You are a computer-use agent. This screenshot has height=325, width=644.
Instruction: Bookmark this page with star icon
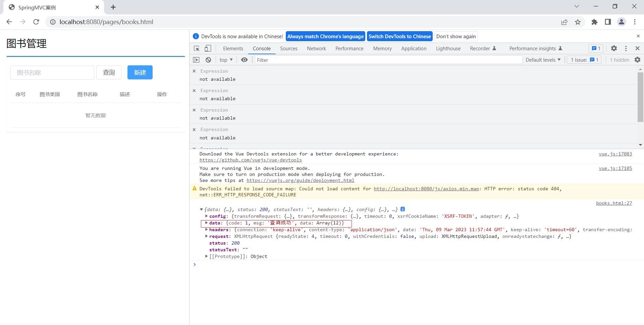(578, 22)
